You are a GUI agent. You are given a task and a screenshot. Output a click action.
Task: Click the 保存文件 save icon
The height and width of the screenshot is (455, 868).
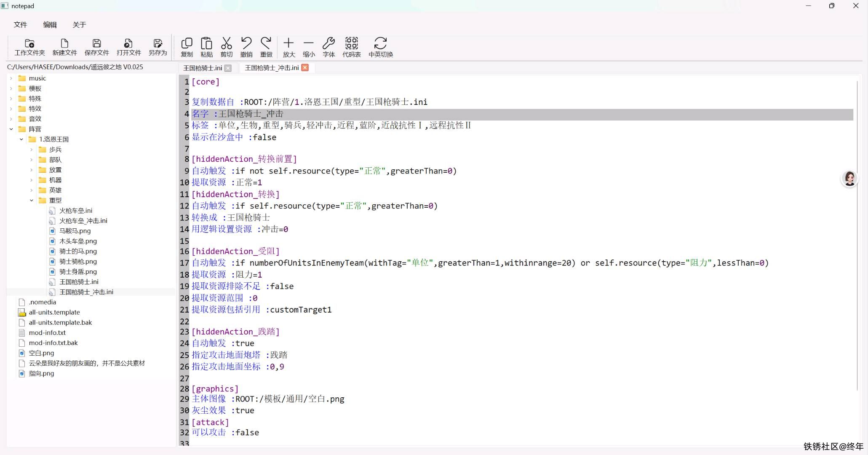tap(96, 43)
